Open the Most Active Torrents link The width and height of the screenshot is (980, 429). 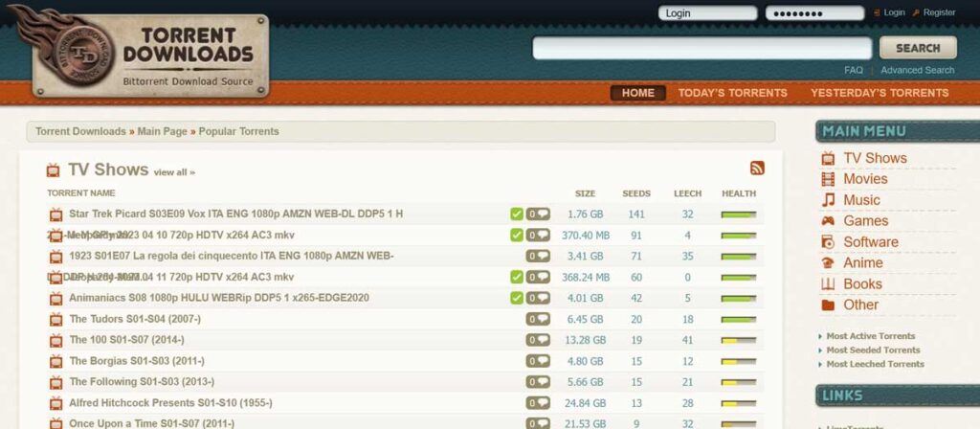point(871,336)
